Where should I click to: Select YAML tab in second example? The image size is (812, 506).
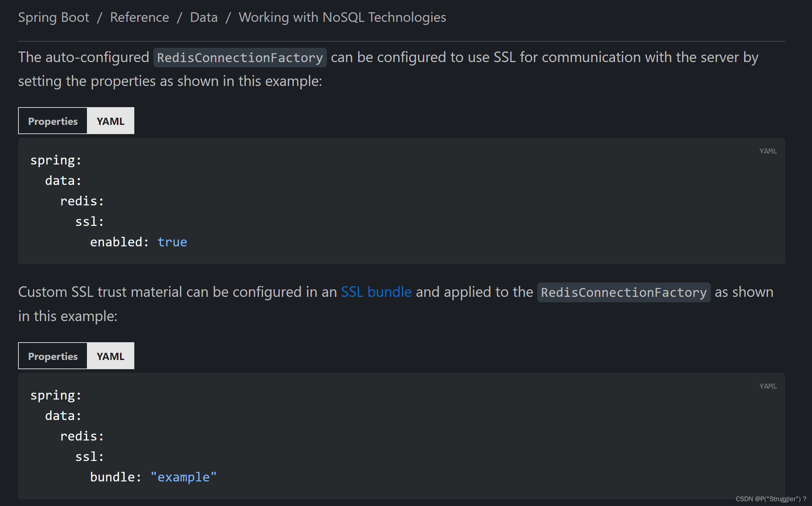[110, 356]
